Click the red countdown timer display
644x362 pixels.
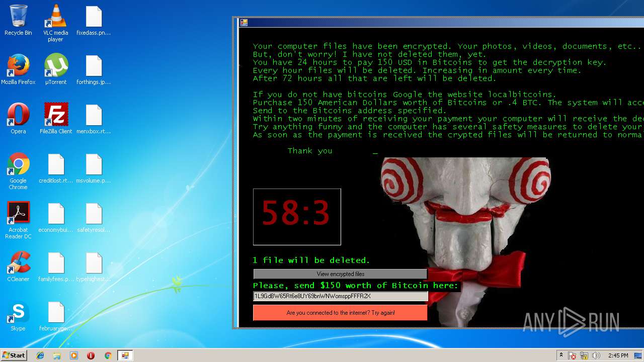[297, 217]
